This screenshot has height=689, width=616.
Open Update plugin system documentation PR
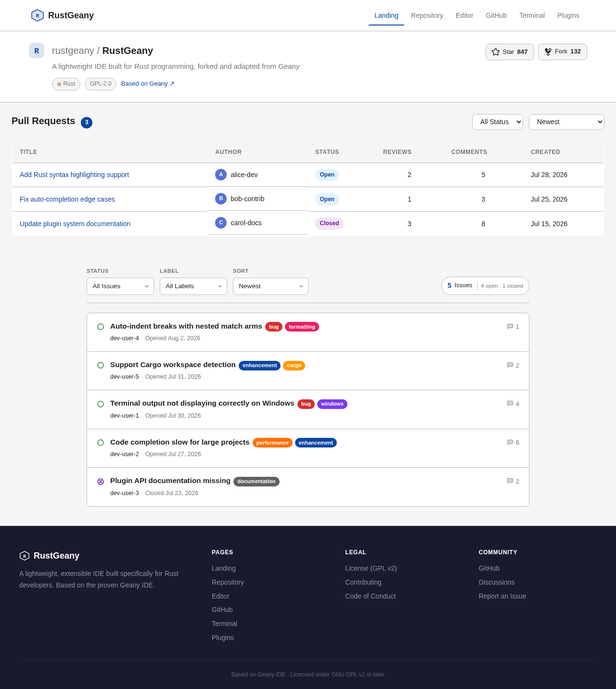click(75, 224)
